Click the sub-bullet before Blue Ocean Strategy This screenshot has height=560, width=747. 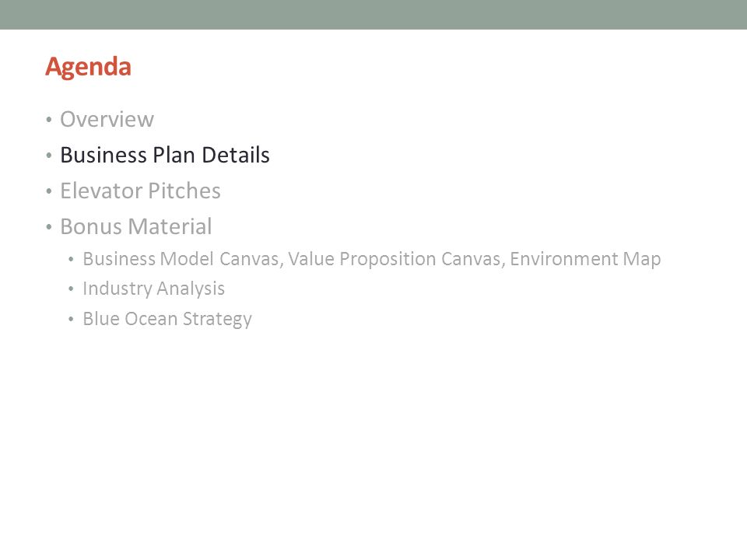[x=71, y=319]
